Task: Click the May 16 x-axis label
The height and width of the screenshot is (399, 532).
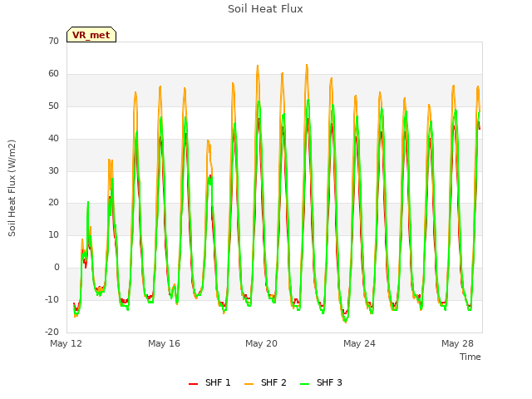Action: [164, 343]
